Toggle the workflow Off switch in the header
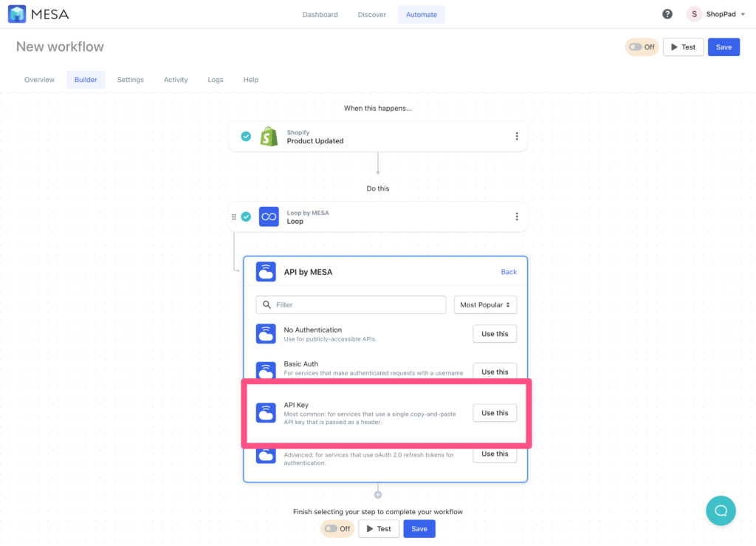Image resolution: width=756 pixels, height=546 pixels. [636, 47]
